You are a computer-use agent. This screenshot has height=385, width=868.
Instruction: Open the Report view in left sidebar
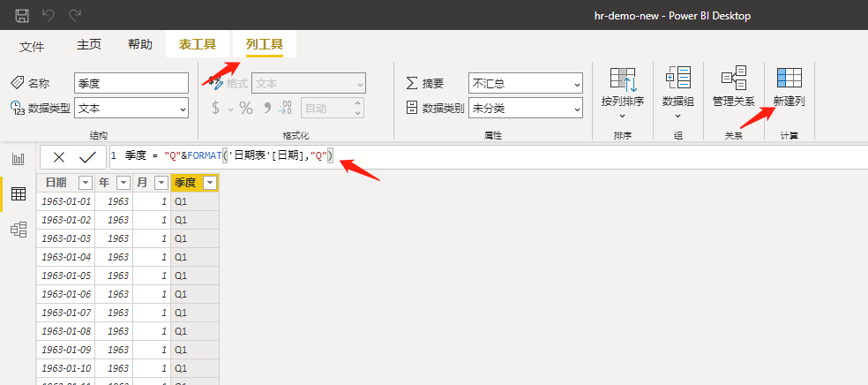[x=18, y=159]
